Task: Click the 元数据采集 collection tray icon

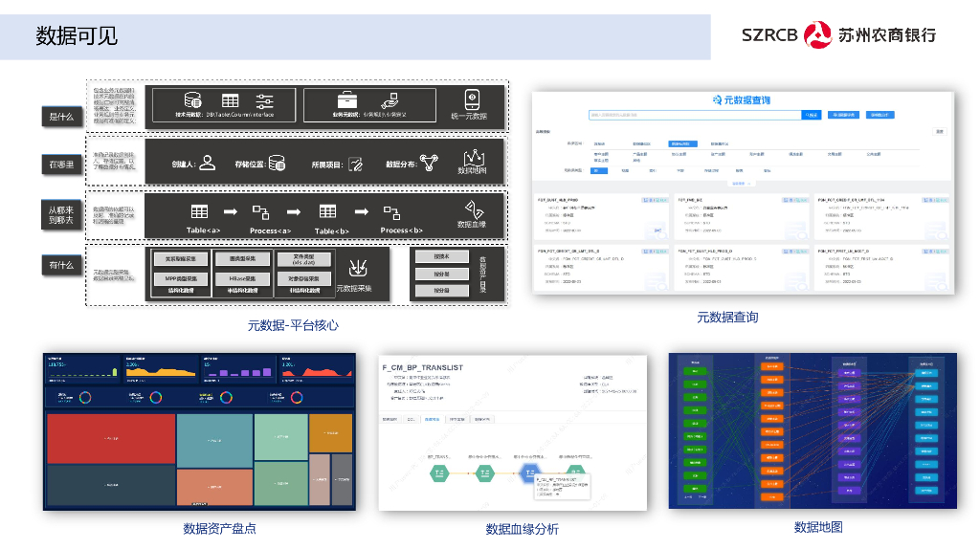Action: 358,269
